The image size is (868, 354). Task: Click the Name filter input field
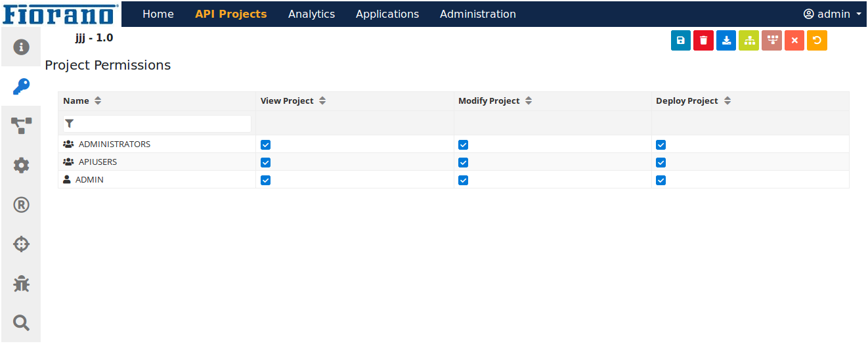click(x=157, y=123)
